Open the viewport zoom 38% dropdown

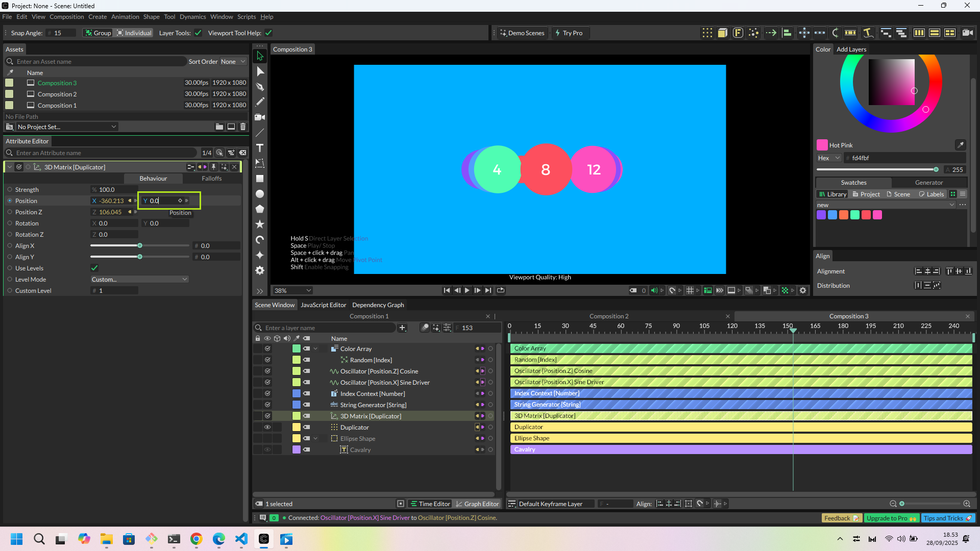click(292, 291)
